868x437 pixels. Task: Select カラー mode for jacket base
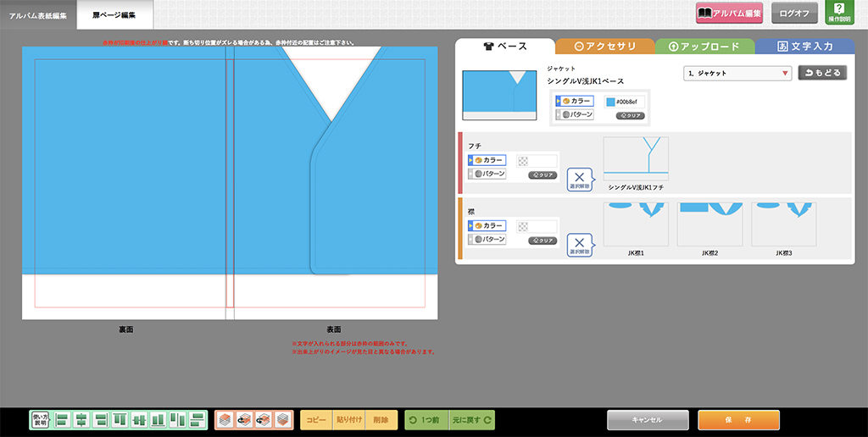coord(575,102)
